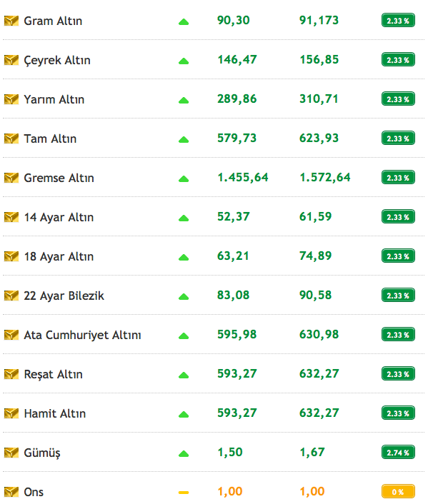Open Hamit Altın details
The image size is (428, 504).
55,413
